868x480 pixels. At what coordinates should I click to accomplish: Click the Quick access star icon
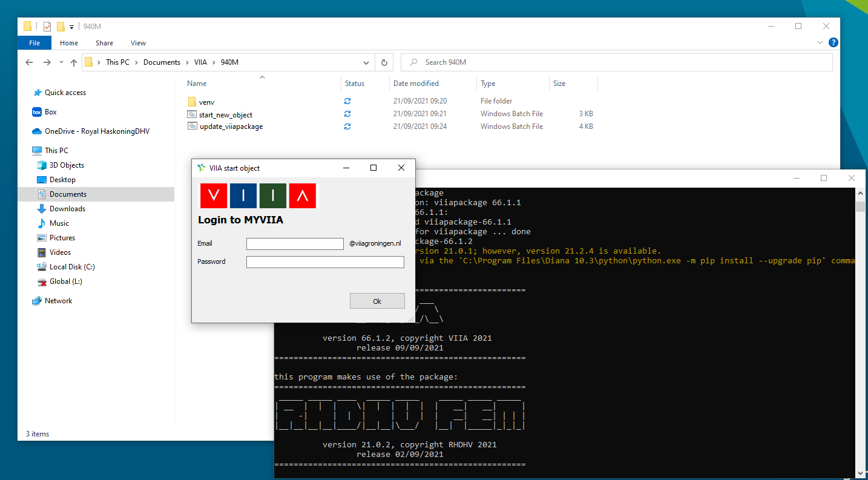point(38,93)
